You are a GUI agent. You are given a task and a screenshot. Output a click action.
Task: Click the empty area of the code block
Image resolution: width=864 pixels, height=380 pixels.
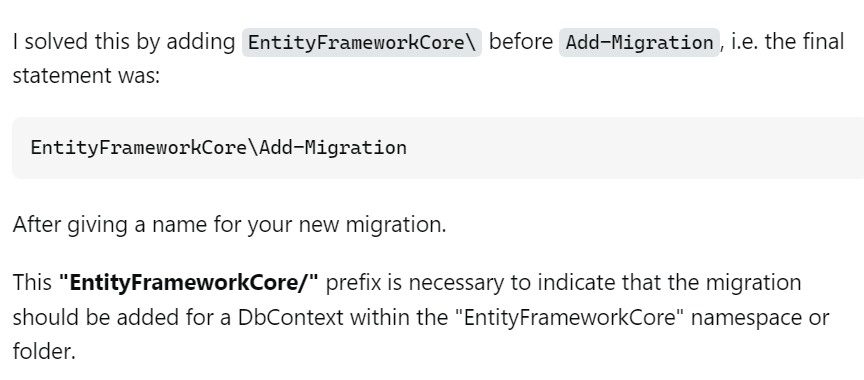click(634, 148)
